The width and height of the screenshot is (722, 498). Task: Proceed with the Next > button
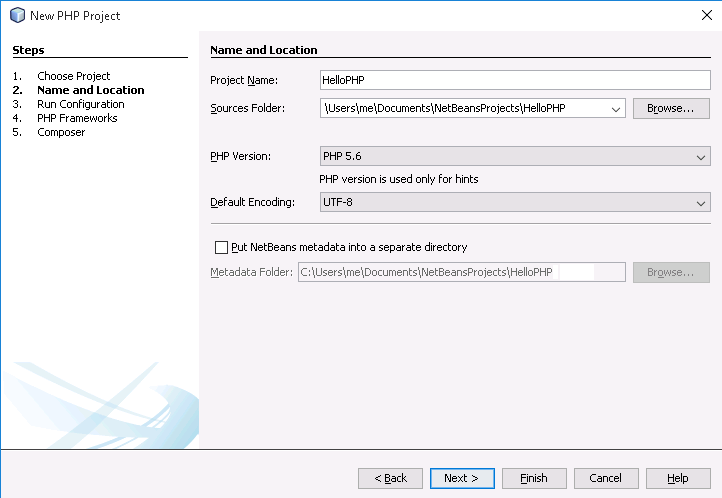pos(462,478)
